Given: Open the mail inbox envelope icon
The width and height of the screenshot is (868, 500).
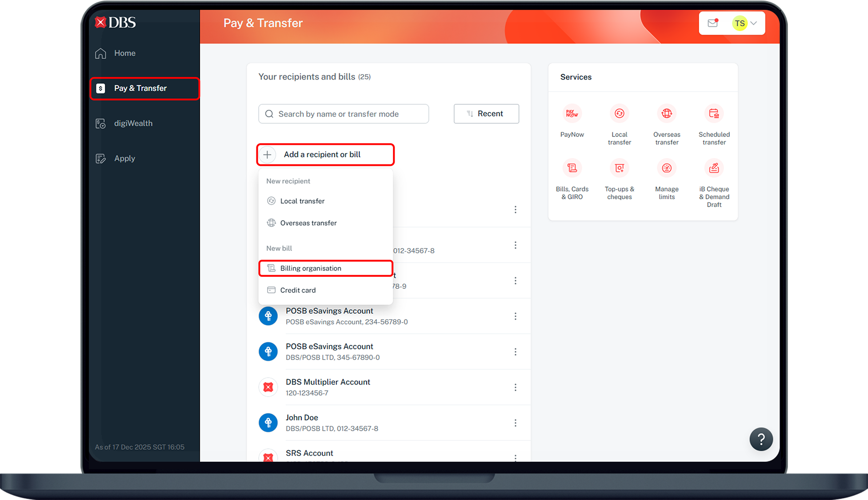Looking at the screenshot, I should (713, 23).
